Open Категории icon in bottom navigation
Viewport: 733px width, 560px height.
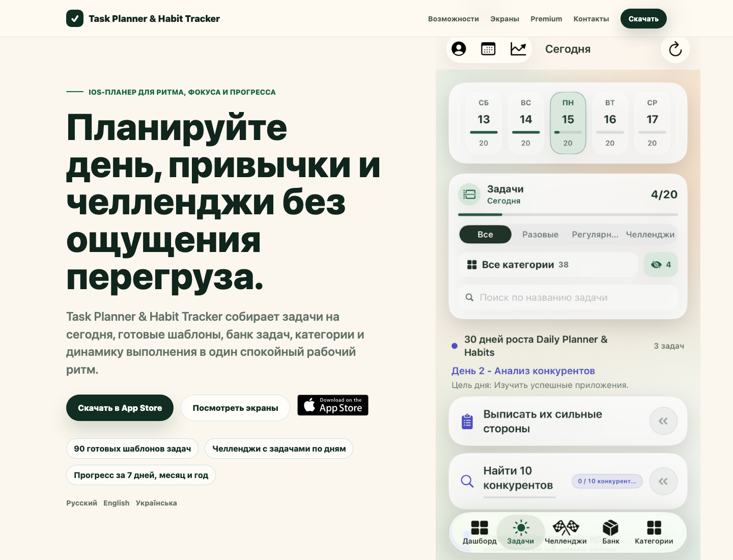click(x=654, y=533)
